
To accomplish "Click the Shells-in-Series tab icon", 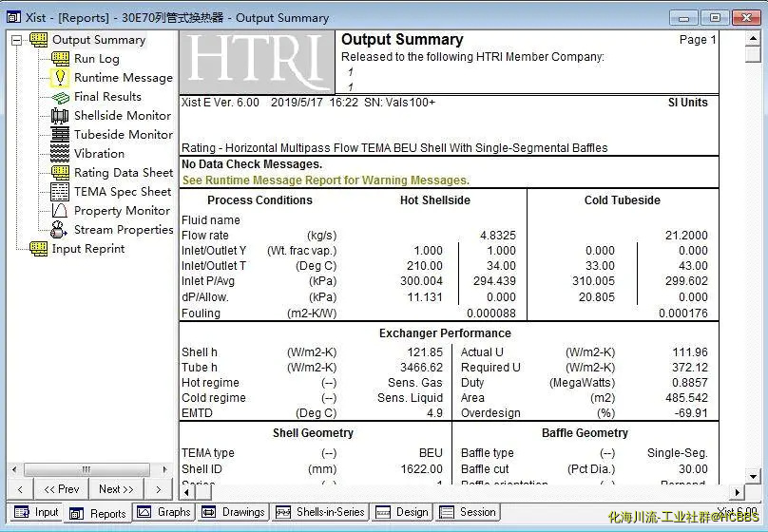I will tap(283, 512).
